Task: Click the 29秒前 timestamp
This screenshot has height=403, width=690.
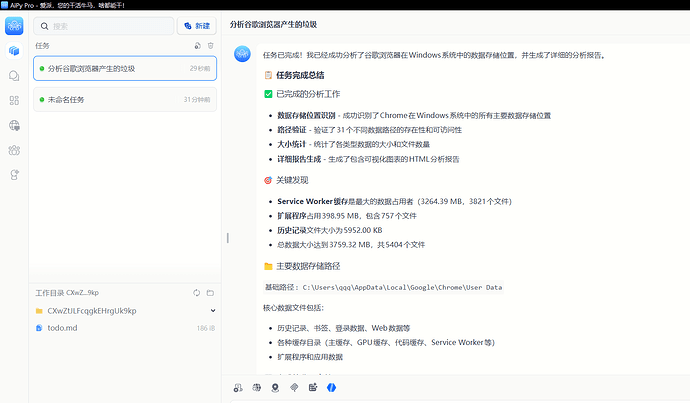Action: 200,69
